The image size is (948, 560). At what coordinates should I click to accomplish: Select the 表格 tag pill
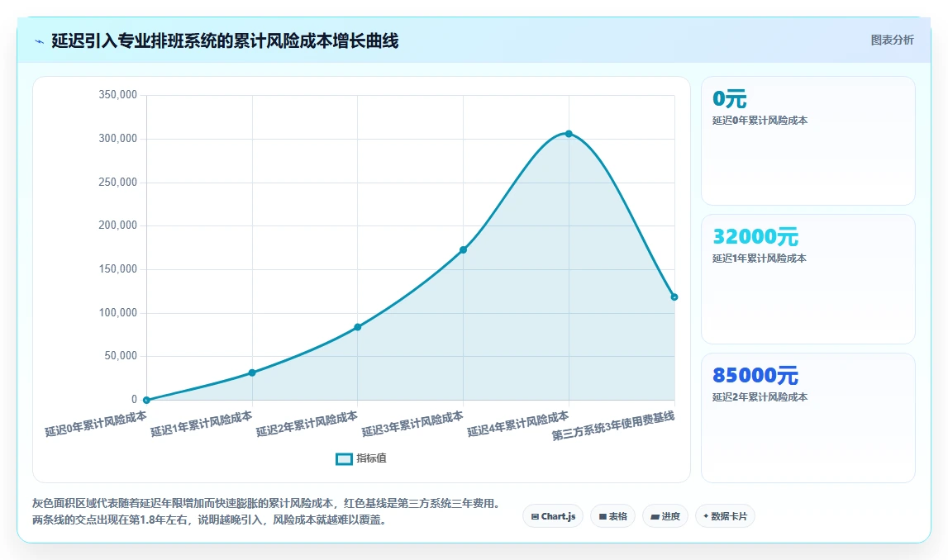click(x=612, y=516)
